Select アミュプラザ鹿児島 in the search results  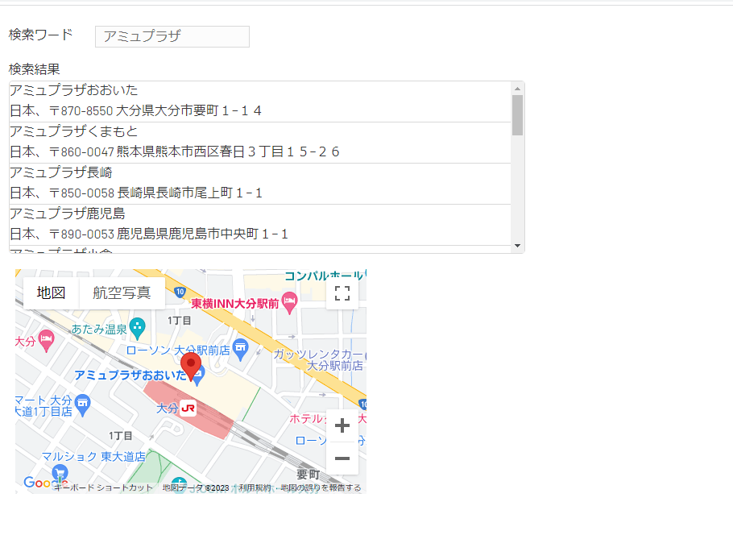point(68,214)
